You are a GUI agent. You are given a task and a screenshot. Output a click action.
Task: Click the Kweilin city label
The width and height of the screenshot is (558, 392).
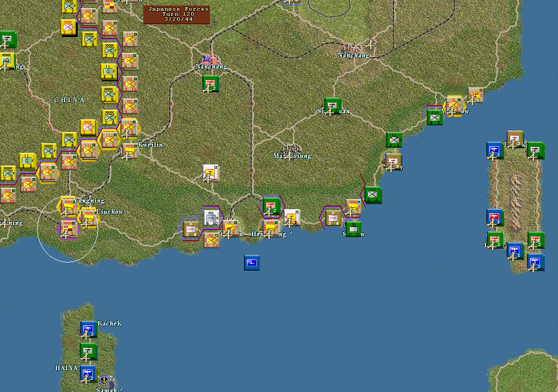click(x=150, y=145)
